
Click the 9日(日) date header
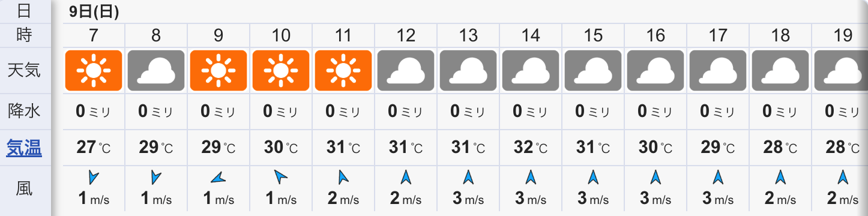click(94, 11)
